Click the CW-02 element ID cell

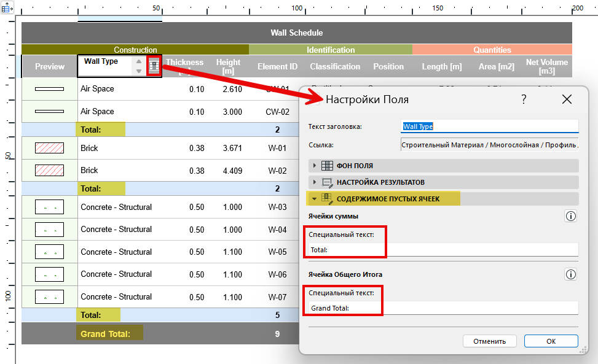[277, 112]
